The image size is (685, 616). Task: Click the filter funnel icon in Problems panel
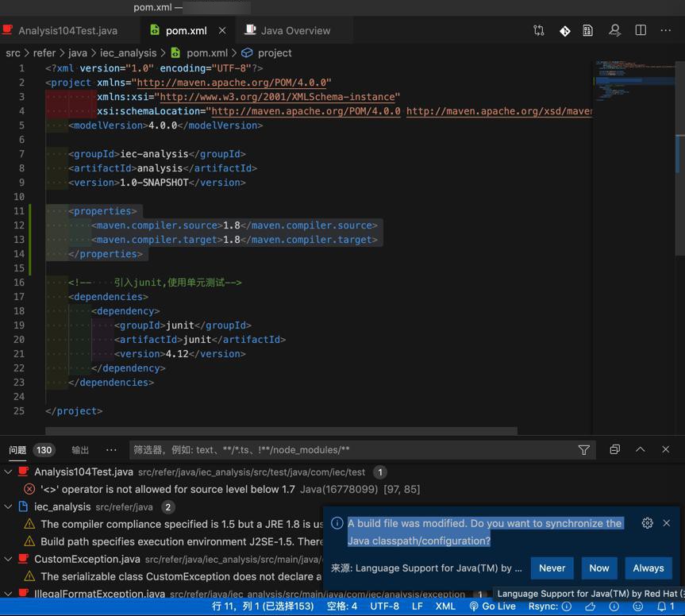[584, 449]
